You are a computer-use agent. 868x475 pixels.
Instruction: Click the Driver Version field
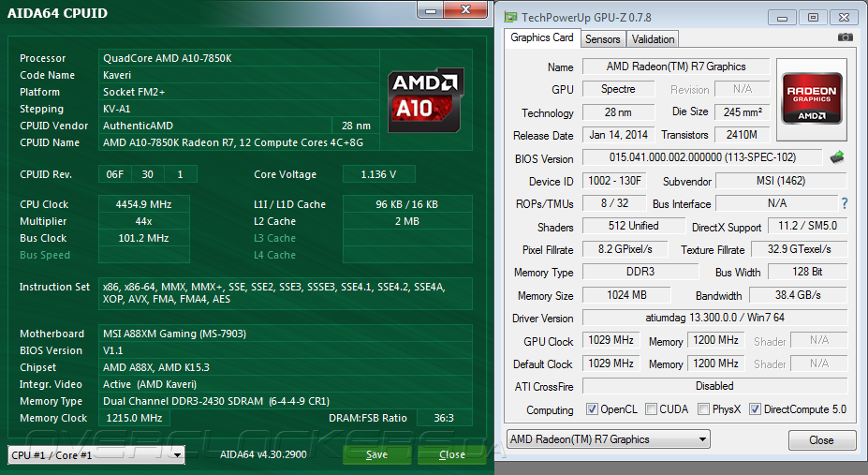coord(714,318)
